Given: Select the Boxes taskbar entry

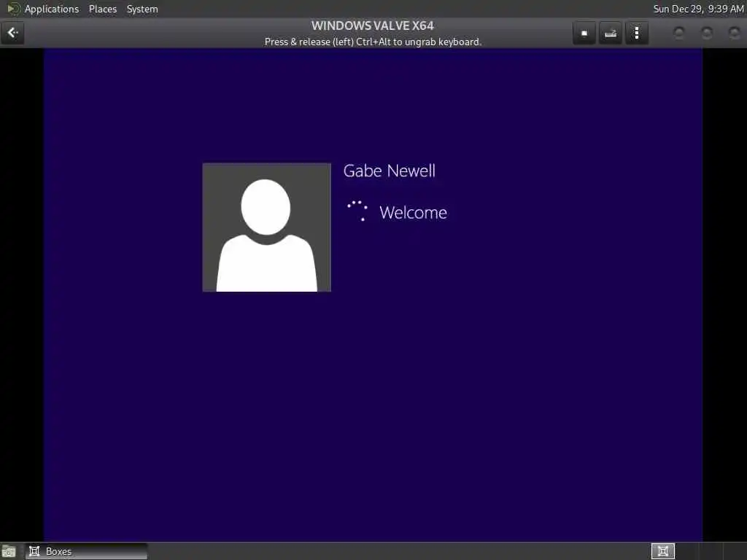Looking at the screenshot, I should click(x=86, y=551).
